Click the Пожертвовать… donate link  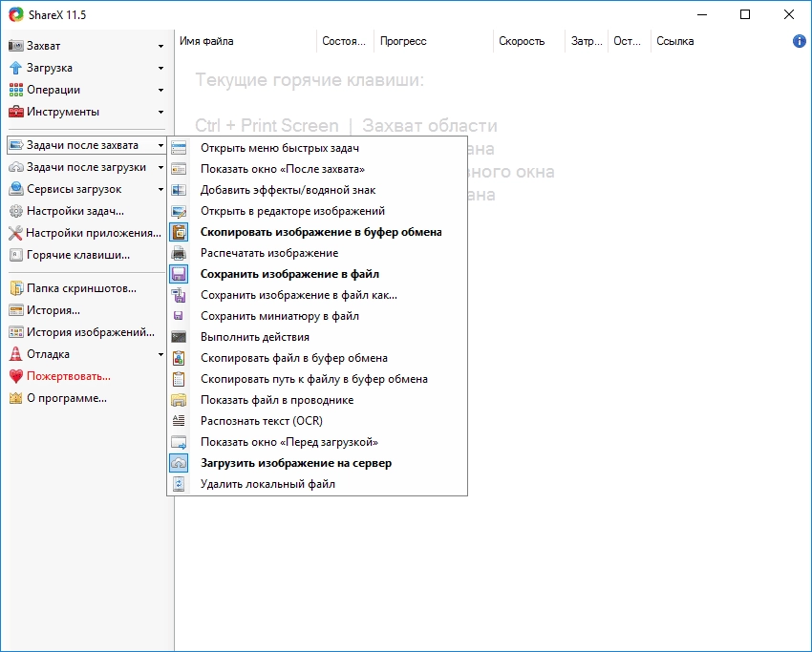point(69,376)
